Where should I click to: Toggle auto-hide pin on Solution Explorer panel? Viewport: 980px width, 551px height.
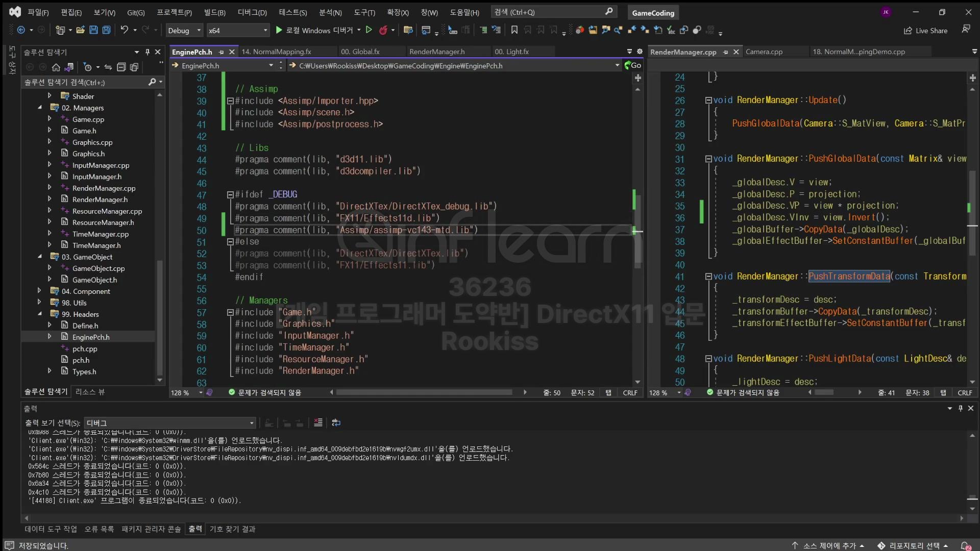tap(147, 52)
